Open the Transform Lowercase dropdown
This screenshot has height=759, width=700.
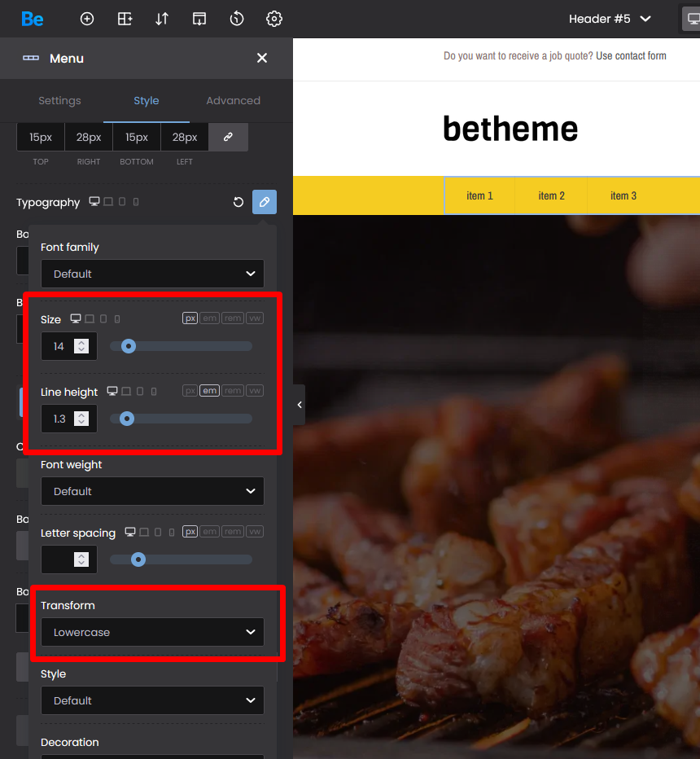[152, 632]
